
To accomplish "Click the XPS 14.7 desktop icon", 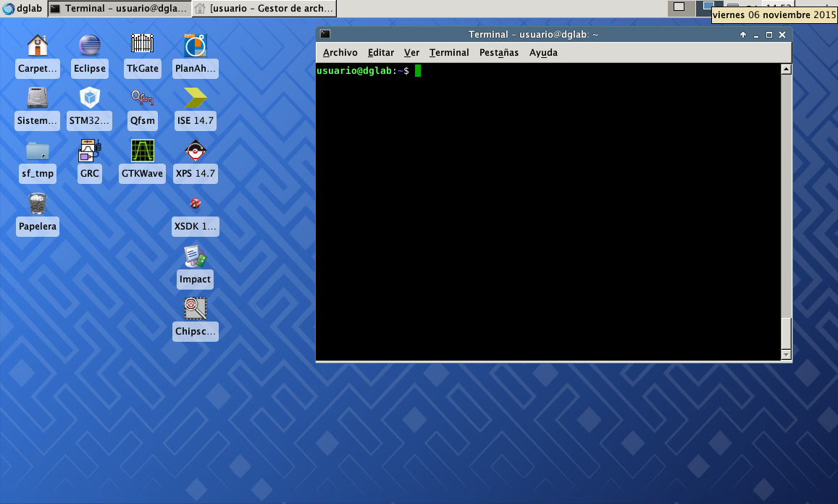I will coord(195,151).
